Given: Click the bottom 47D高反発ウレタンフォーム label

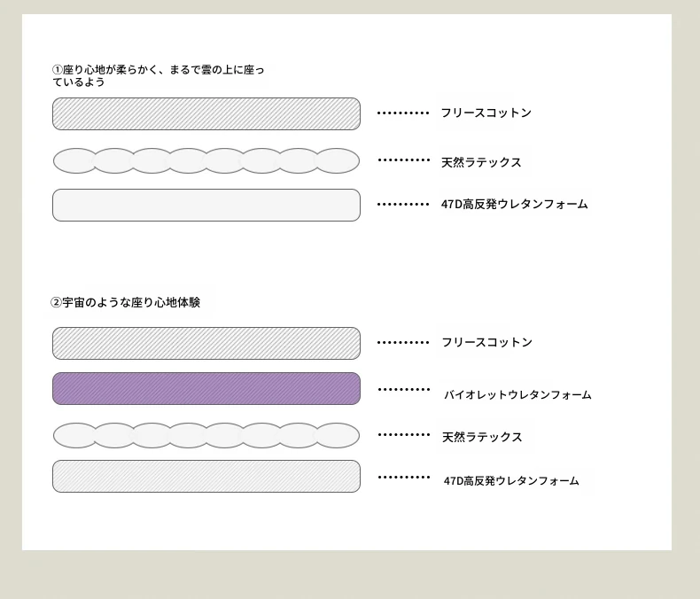Looking at the screenshot, I should pyautogui.click(x=511, y=481).
